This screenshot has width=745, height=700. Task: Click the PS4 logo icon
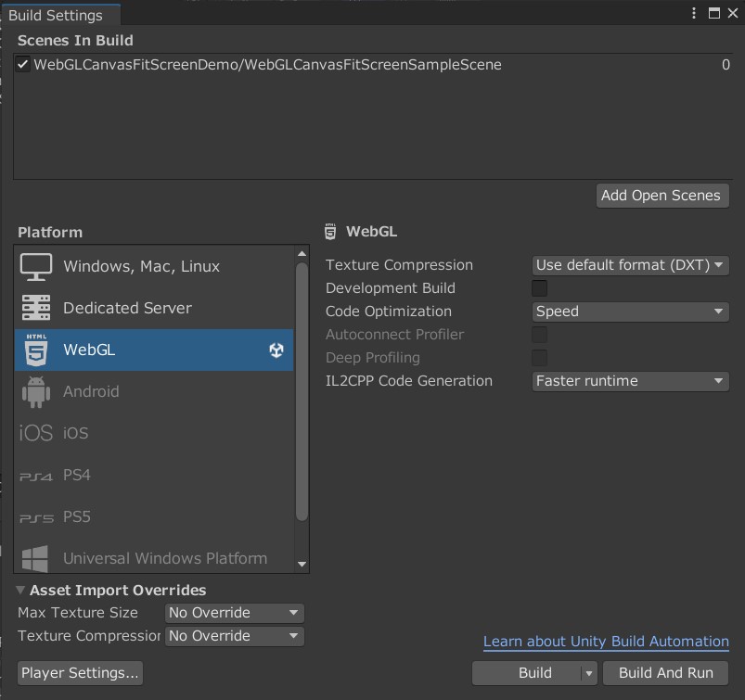coord(35,477)
